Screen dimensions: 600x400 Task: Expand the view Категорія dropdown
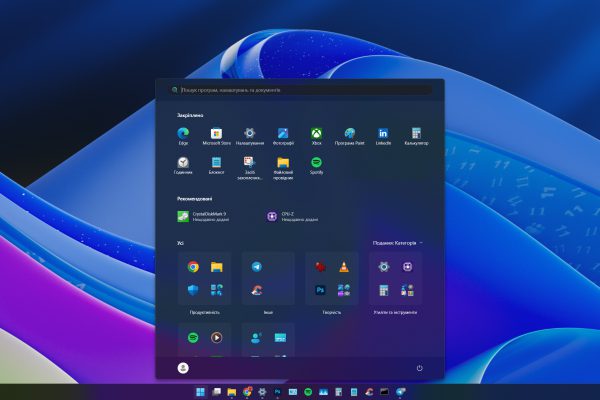tap(398, 243)
